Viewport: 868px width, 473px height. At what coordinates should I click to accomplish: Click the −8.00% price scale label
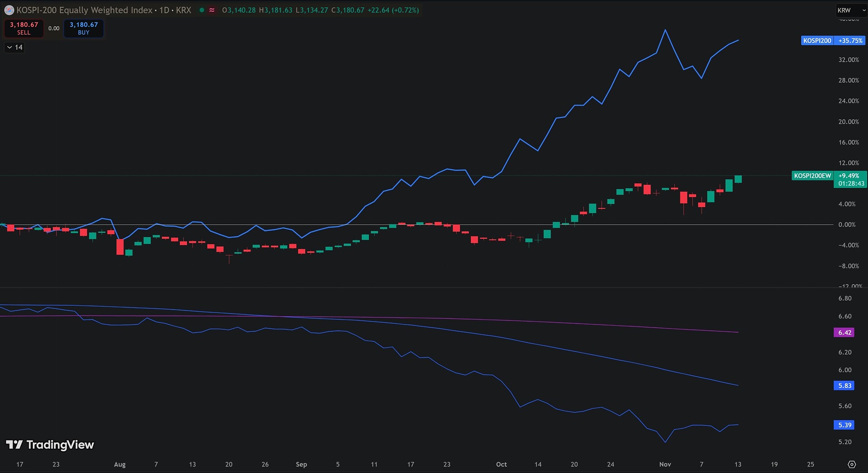849,266
